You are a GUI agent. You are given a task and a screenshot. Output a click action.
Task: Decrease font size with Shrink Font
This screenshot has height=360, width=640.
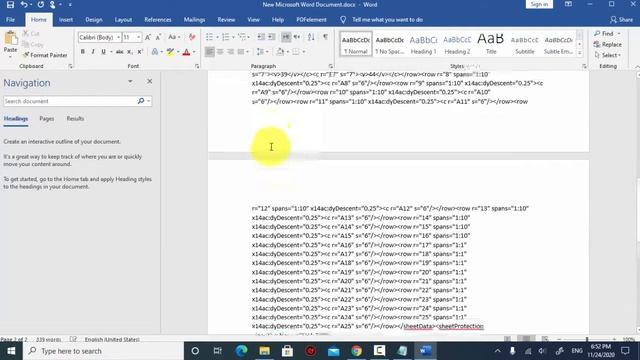point(158,38)
